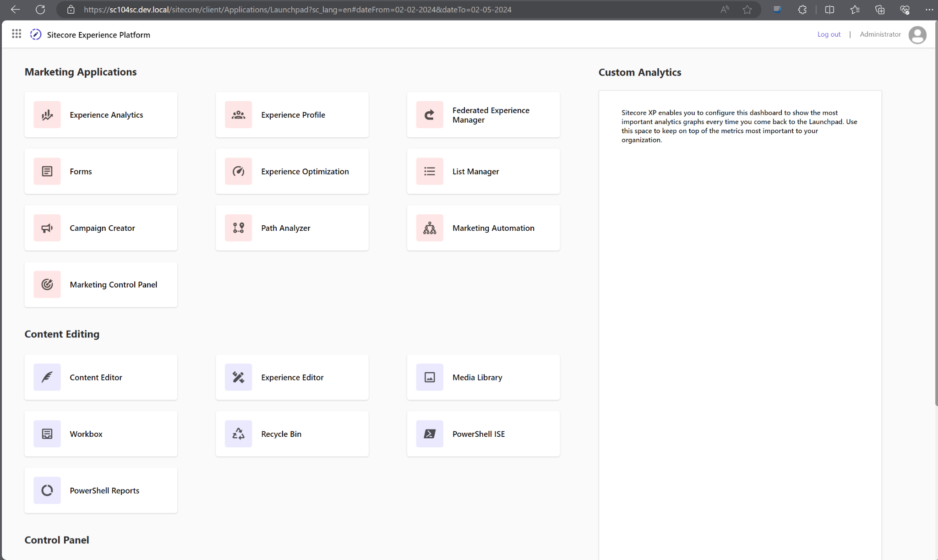Click the Federated Experience Manager arrow icon
The image size is (938, 560).
[430, 114]
